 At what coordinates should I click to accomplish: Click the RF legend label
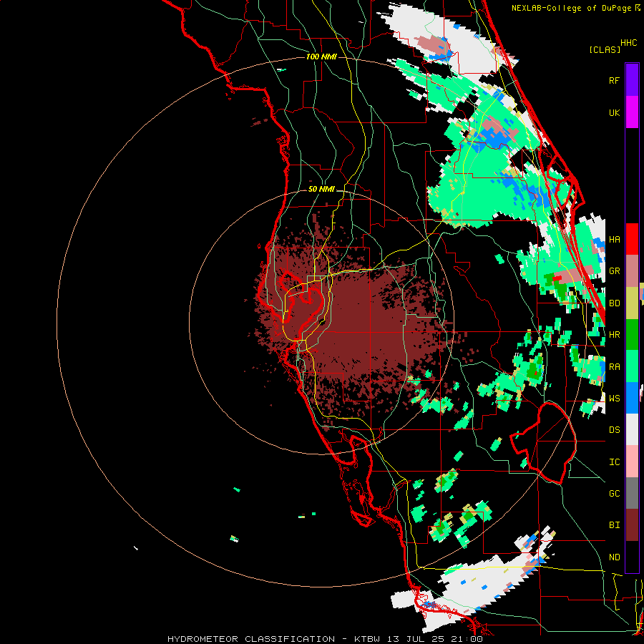point(614,80)
